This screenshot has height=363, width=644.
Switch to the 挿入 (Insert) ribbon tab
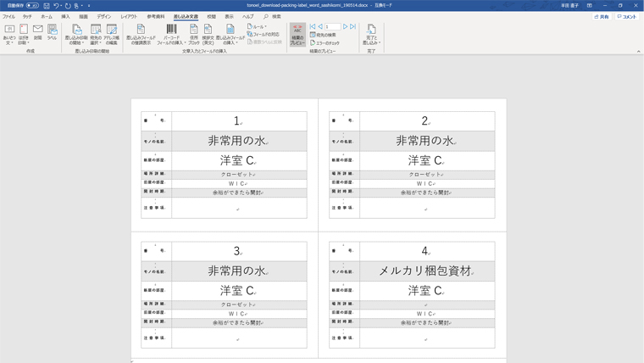point(65,16)
